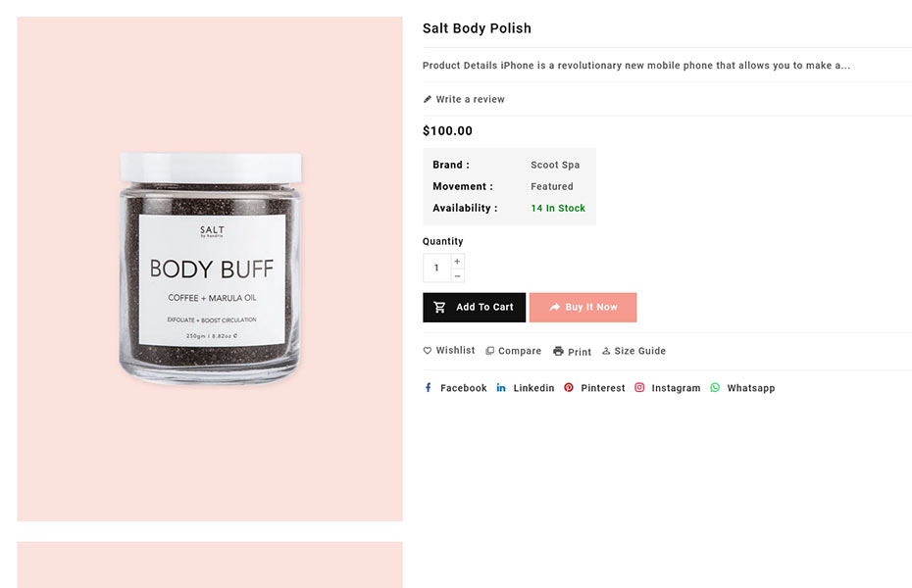This screenshot has width=912, height=588.
Task: Open the Size Guide link text
Action: (x=639, y=351)
